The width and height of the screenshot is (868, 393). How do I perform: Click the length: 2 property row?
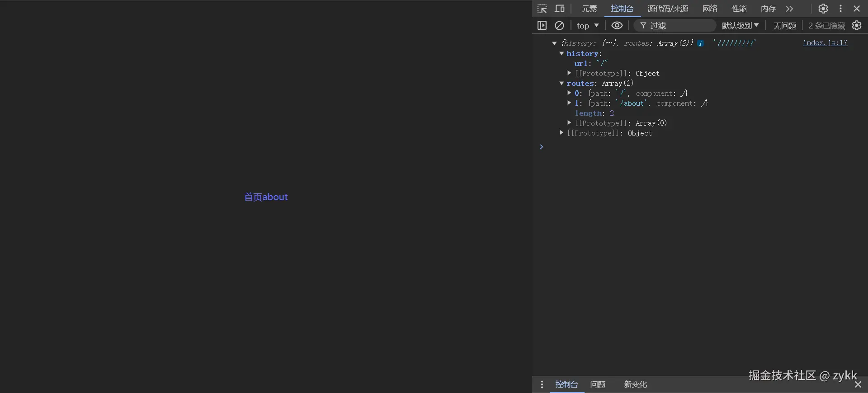pyautogui.click(x=594, y=113)
